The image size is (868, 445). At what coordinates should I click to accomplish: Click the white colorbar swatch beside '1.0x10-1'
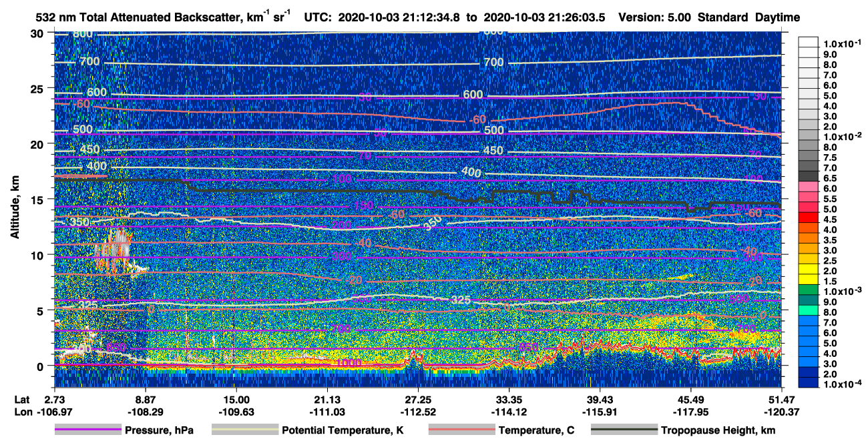[809, 41]
